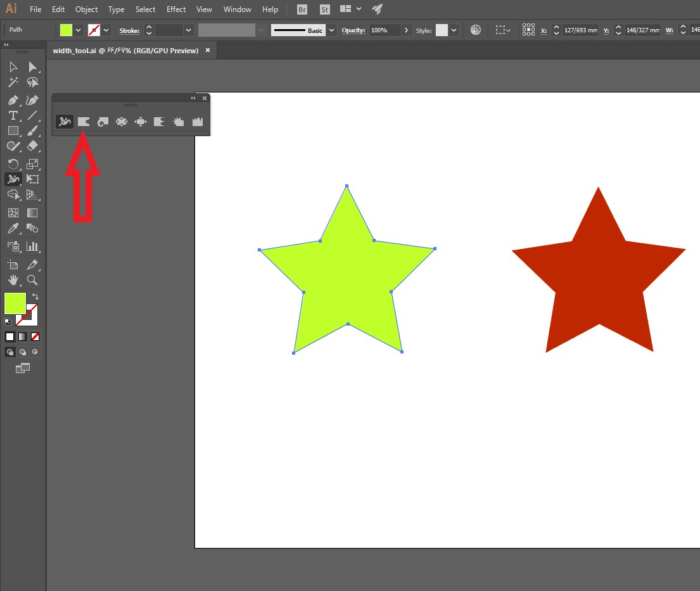This screenshot has width=700, height=591.
Task: Open the Style dropdown arrow
Action: coord(454,30)
